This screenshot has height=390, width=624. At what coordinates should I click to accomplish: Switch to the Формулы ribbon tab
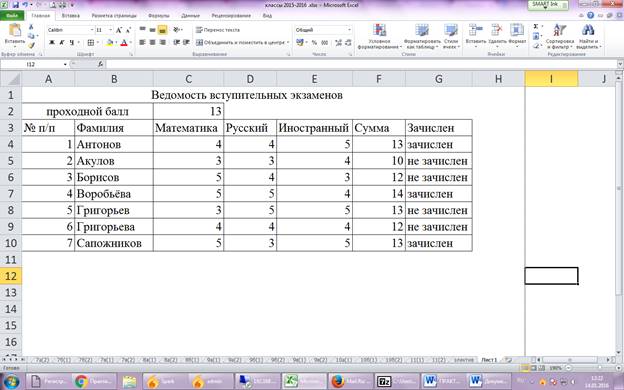(158, 16)
